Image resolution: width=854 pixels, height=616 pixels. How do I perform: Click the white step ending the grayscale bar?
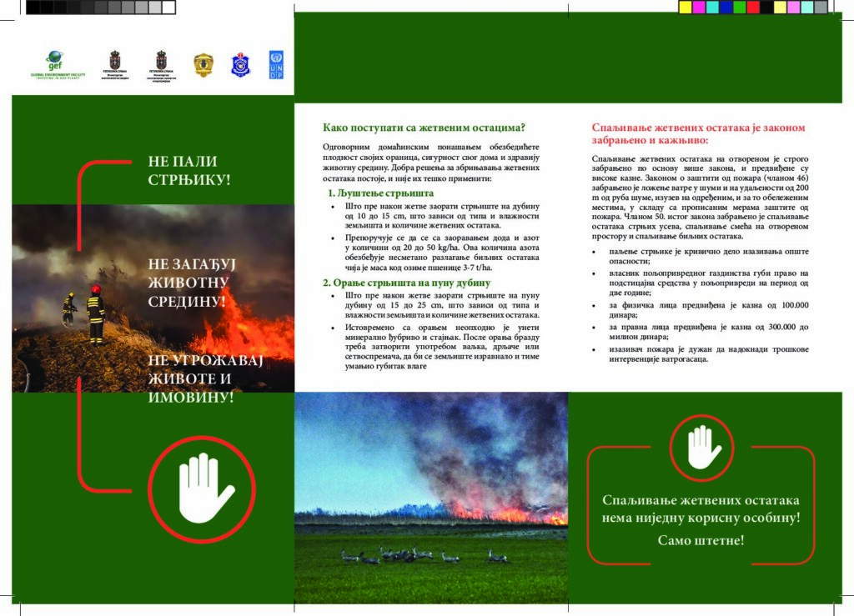pos(168,7)
